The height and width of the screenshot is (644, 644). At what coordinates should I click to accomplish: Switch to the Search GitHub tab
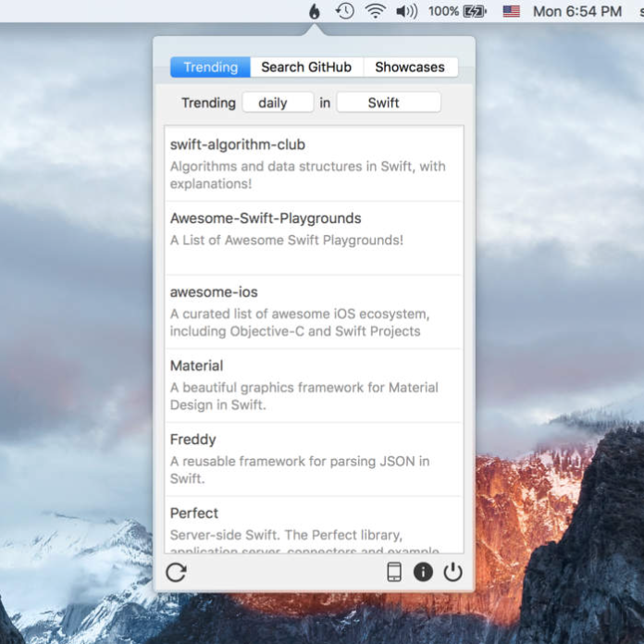[306, 67]
